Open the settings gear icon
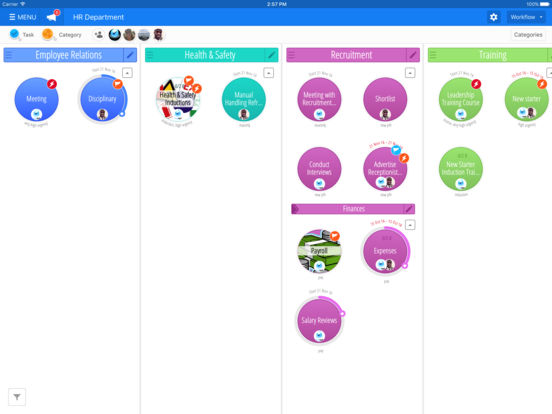 click(x=494, y=17)
